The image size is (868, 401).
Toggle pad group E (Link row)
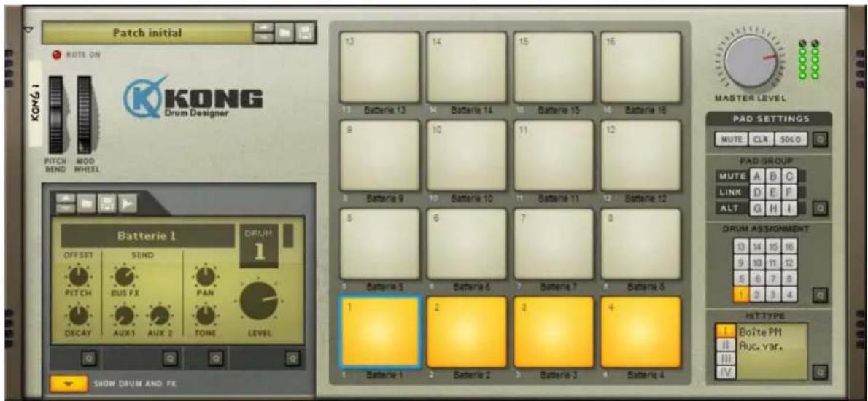pos(772,192)
